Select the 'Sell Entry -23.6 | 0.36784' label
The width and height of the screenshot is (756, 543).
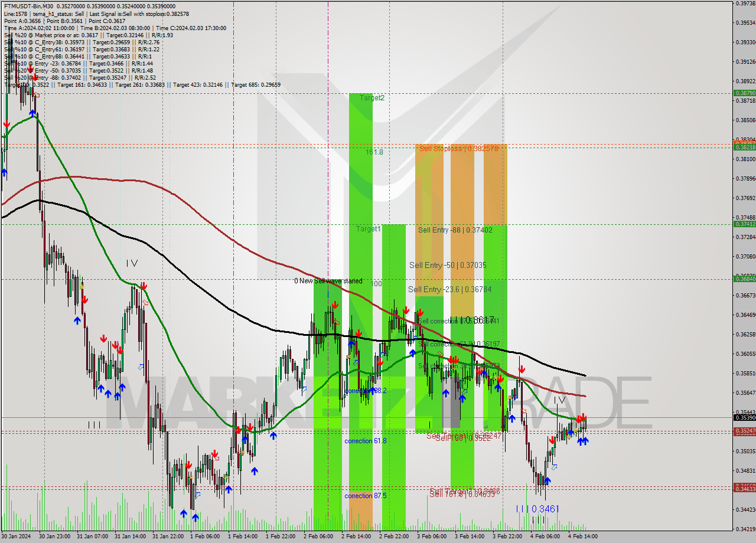[x=449, y=289]
